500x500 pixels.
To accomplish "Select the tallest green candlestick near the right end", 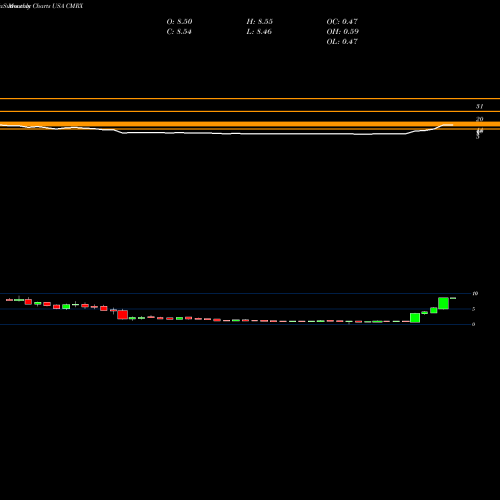I will (x=443, y=303).
